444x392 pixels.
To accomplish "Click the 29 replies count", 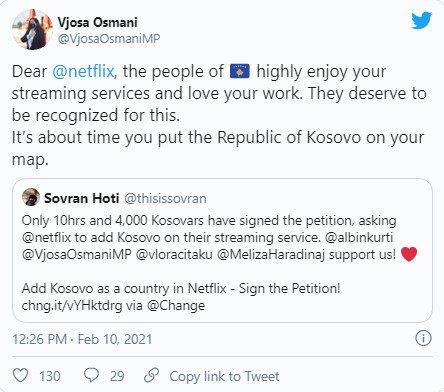I will (x=117, y=376).
